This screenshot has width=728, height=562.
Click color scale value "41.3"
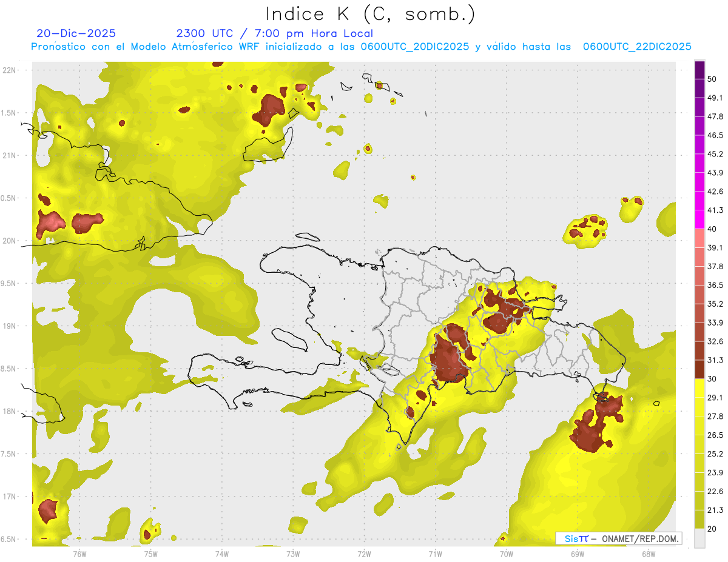715,210
